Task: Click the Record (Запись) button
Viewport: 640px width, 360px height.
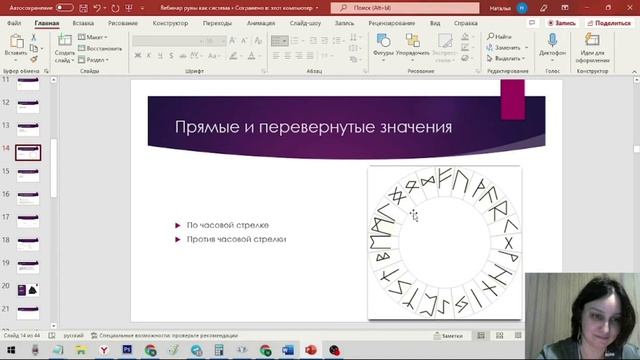Action: tap(562, 23)
